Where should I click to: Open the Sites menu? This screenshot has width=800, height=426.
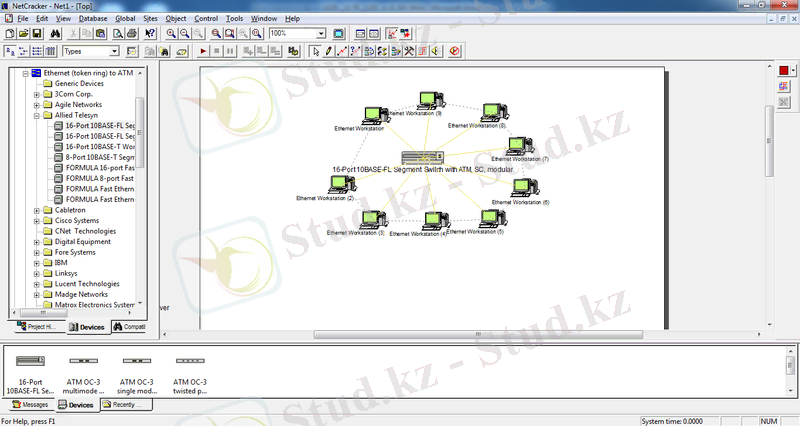(150, 18)
